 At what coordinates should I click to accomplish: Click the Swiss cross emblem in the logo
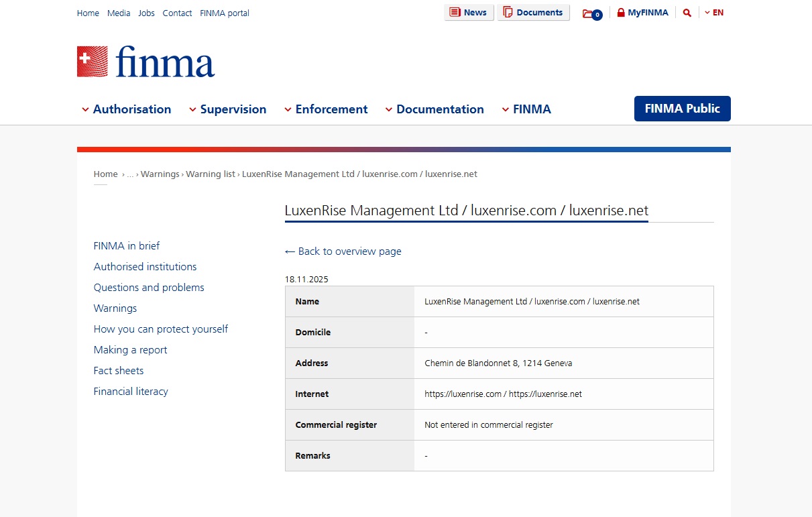tap(92, 60)
